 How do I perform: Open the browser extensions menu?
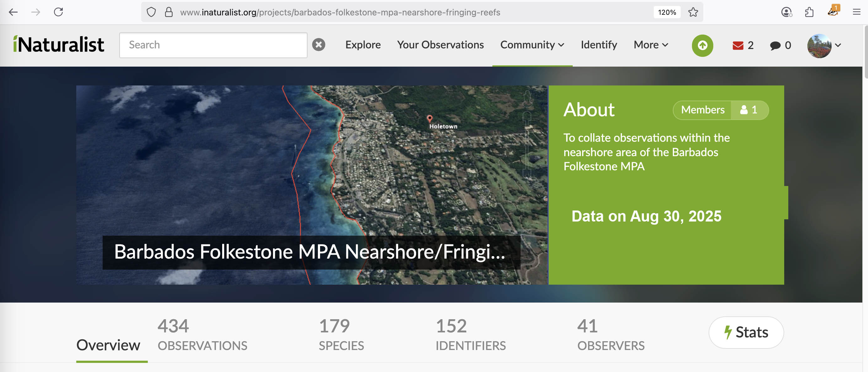pyautogui.click(x=809, y=13)
